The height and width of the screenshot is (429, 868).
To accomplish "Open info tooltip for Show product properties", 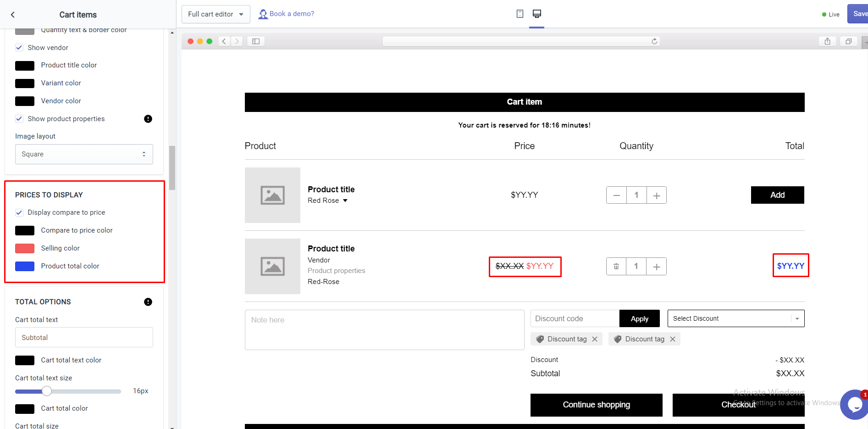I will tap(148, 119).
